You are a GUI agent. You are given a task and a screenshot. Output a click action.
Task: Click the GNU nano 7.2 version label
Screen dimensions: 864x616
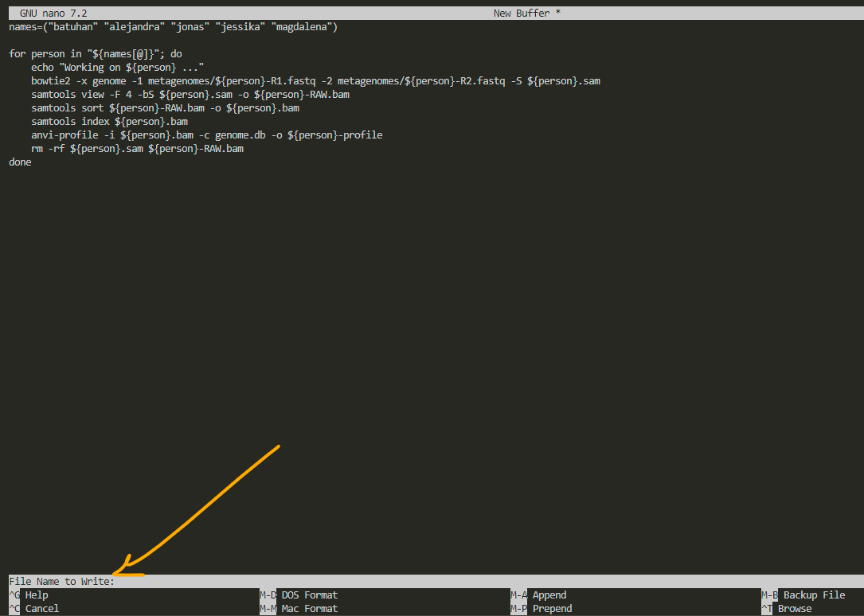pyautogui.click(x=53, y=14)
